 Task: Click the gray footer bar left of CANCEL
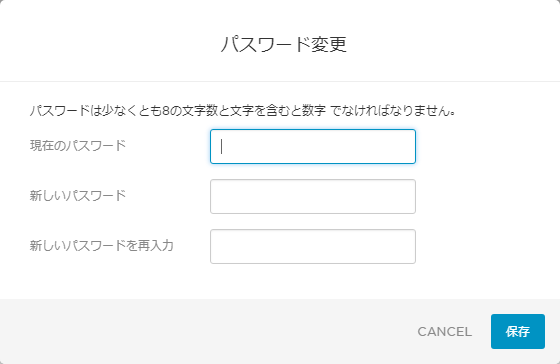(x=207, y=331)
